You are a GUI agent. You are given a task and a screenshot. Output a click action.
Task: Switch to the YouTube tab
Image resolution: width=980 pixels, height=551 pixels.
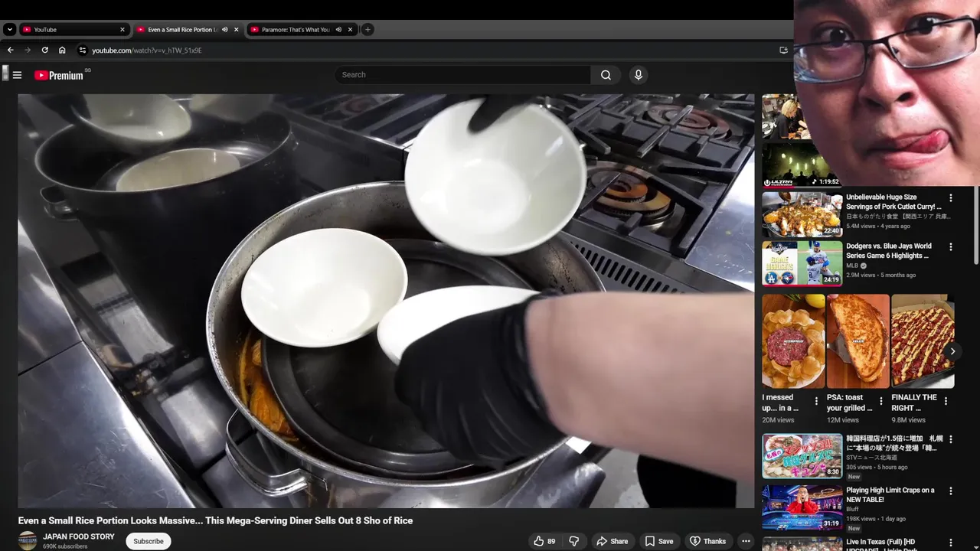coord(73,30)
